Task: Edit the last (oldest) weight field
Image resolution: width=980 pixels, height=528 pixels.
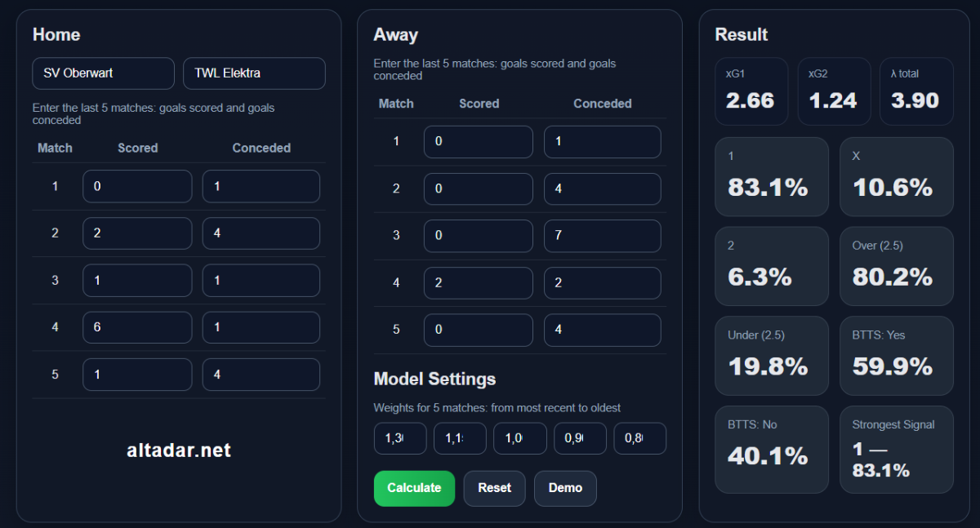Action: pos(639,438)
